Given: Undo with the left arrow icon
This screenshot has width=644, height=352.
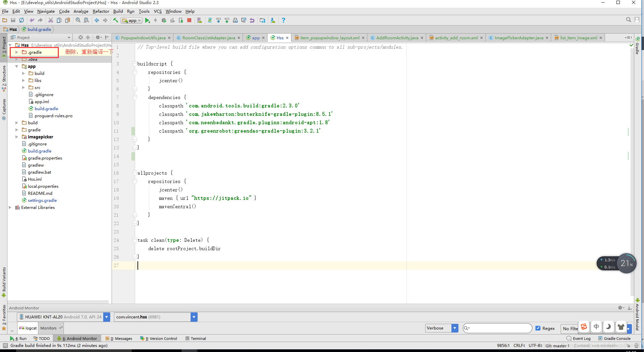Looking at the screenshot, I should 32,20.
